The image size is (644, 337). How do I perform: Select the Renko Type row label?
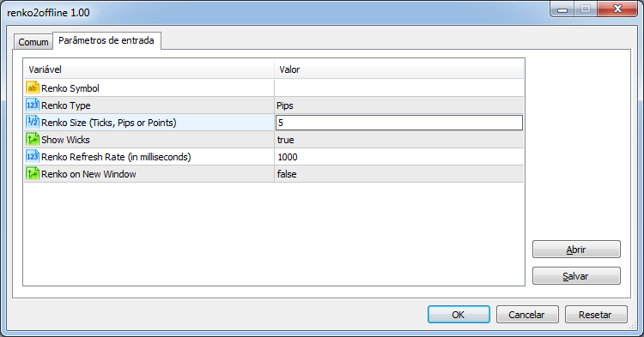[x=66, y=105]
